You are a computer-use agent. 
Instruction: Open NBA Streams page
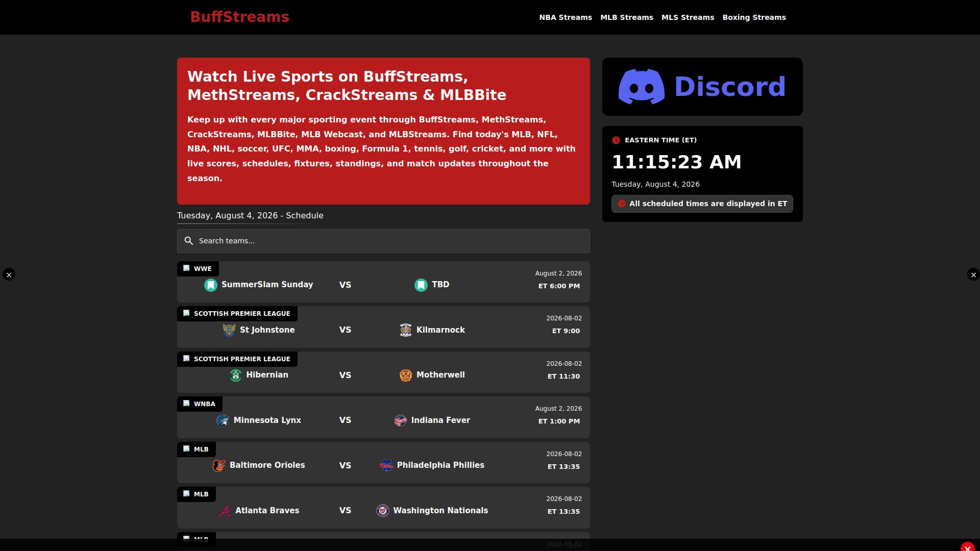pyautogui.click(x=566, y=17)
